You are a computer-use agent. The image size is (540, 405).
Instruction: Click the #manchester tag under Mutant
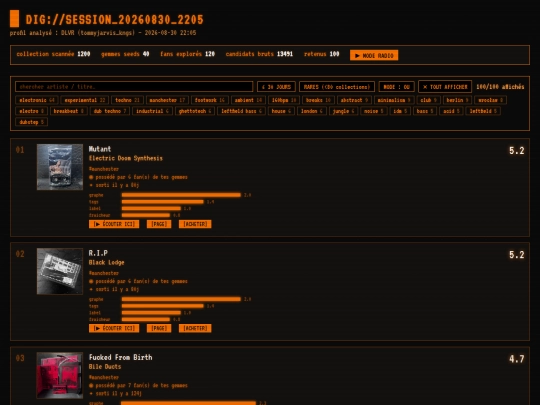tap(104, 169)
